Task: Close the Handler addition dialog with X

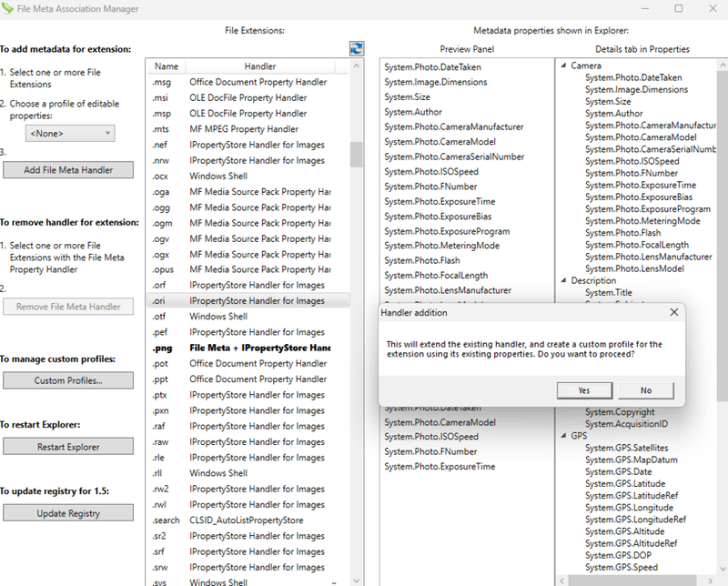Action: 673,312
